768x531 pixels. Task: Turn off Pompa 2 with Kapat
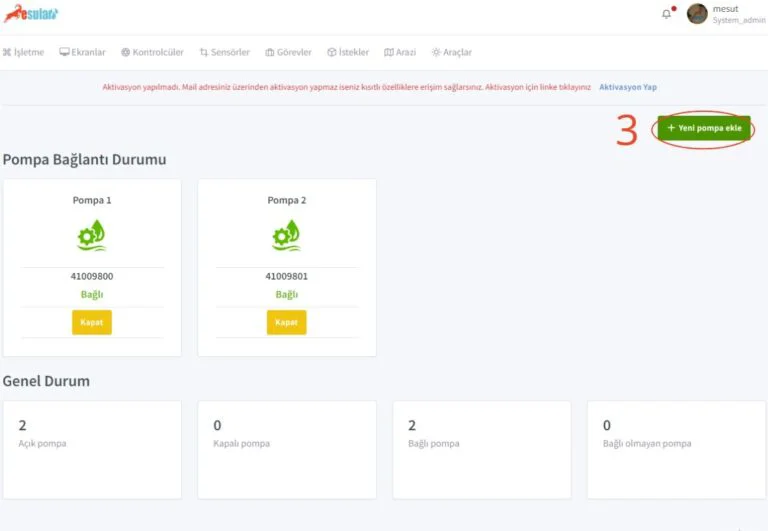coord(287,322)
